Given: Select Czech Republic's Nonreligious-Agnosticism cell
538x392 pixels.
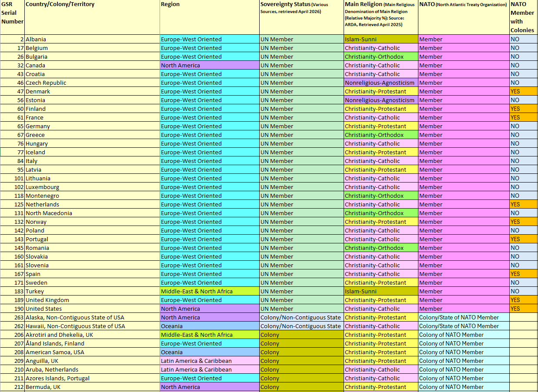Looking at the screenshot, I should coord(381,83).
